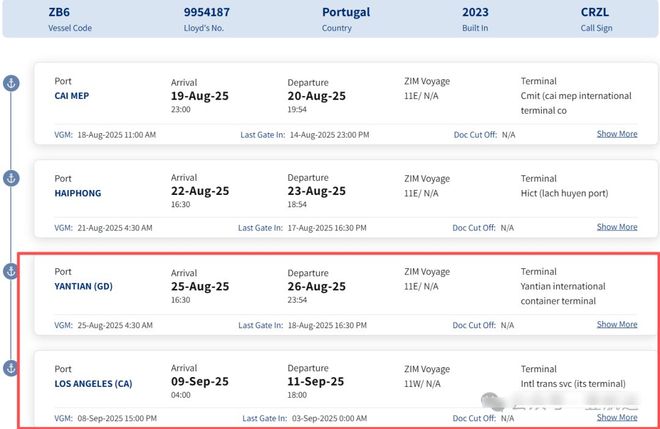Select the anchor marker for Los Angeles
Screen dimensions: 660x429
pos(11,367)
